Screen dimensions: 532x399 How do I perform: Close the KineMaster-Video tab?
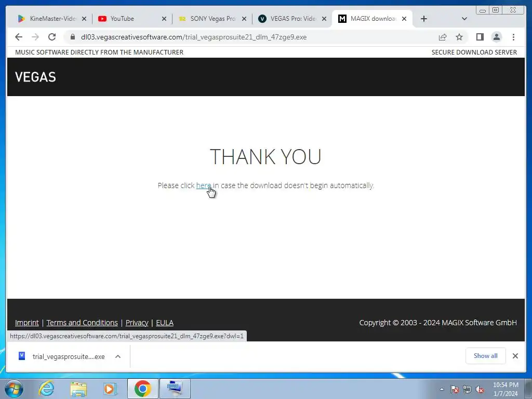pos(84,19)
